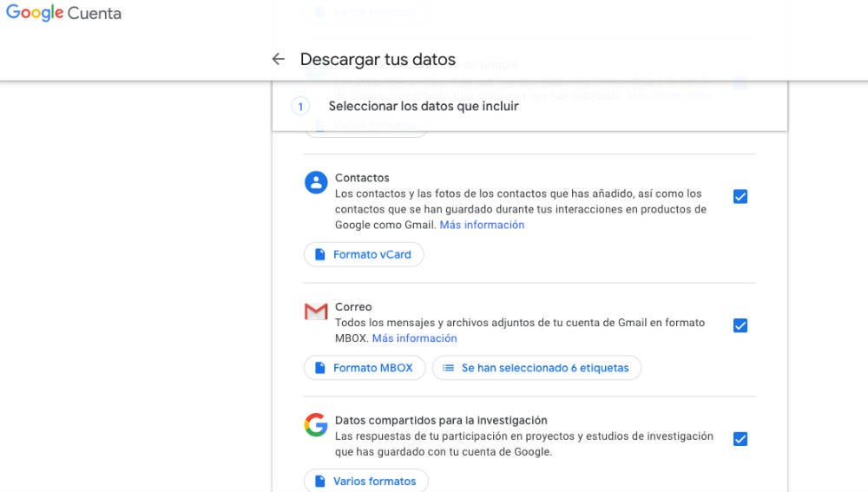868x492 pixels.
Task: Open the Formato vCard button
Action: coord(364,254)
